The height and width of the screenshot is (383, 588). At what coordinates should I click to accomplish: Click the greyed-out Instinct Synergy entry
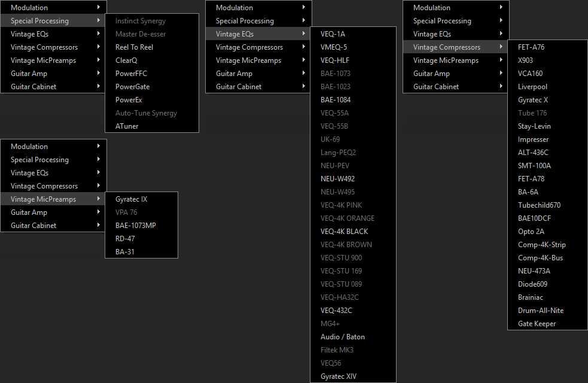click(x=152, y=21)
